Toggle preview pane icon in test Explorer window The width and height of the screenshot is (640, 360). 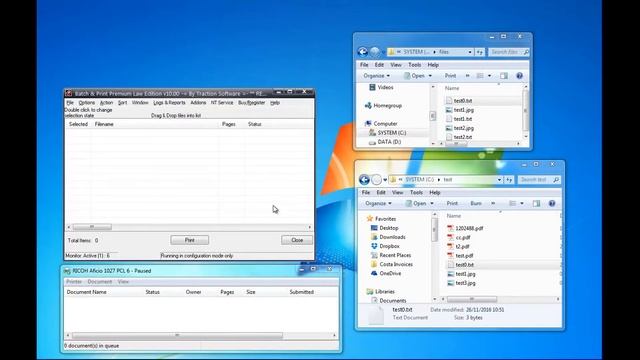pos(536,203)
